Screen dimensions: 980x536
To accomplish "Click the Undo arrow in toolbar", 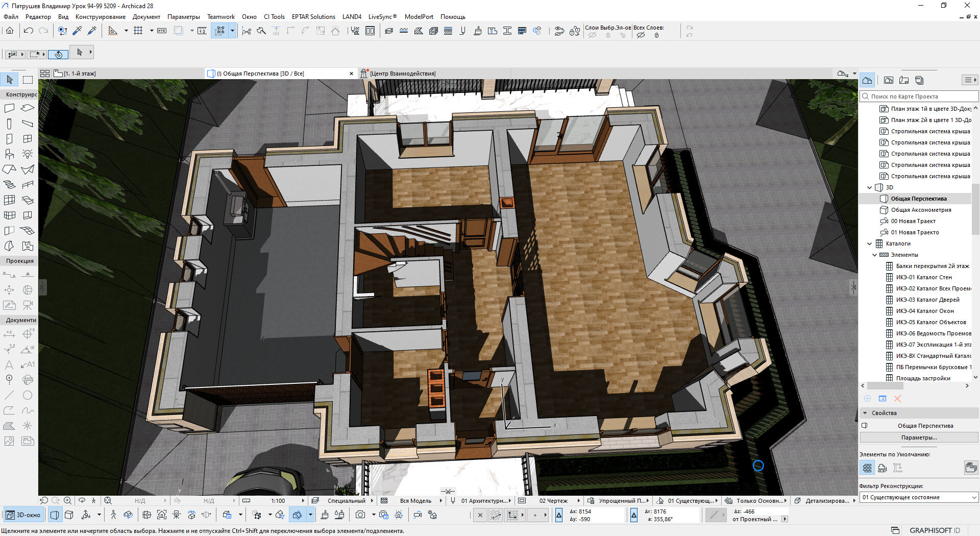I will 29,31.
